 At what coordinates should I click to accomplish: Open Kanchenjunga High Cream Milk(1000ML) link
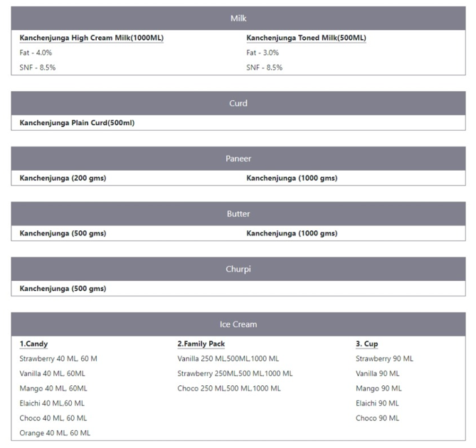coord(91,38)
